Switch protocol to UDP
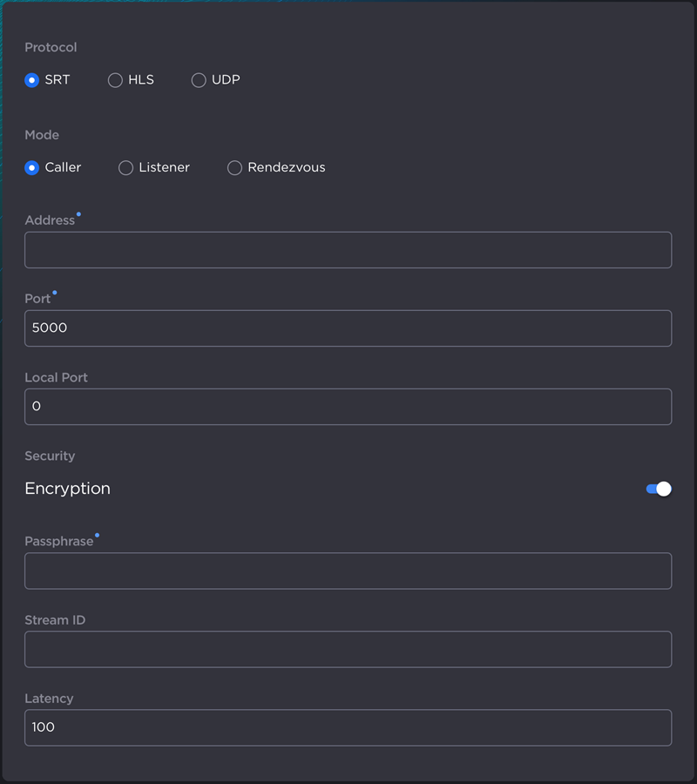This screenshot has width=697, height=784. pyautogui.click(x=199, y=79)
